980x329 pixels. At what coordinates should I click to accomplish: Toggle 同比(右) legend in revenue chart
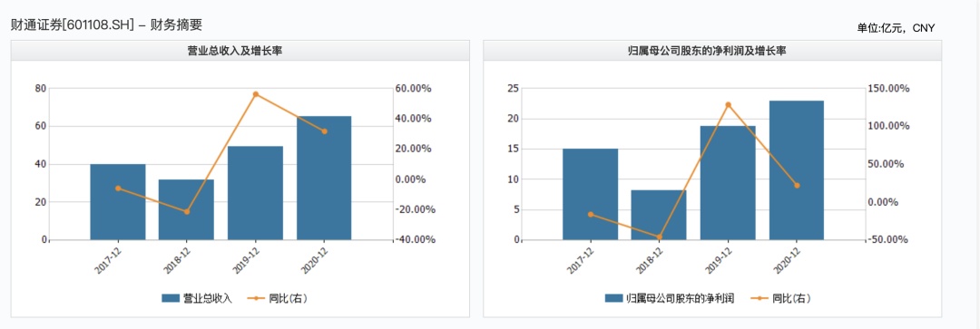(x=279, y=298)
